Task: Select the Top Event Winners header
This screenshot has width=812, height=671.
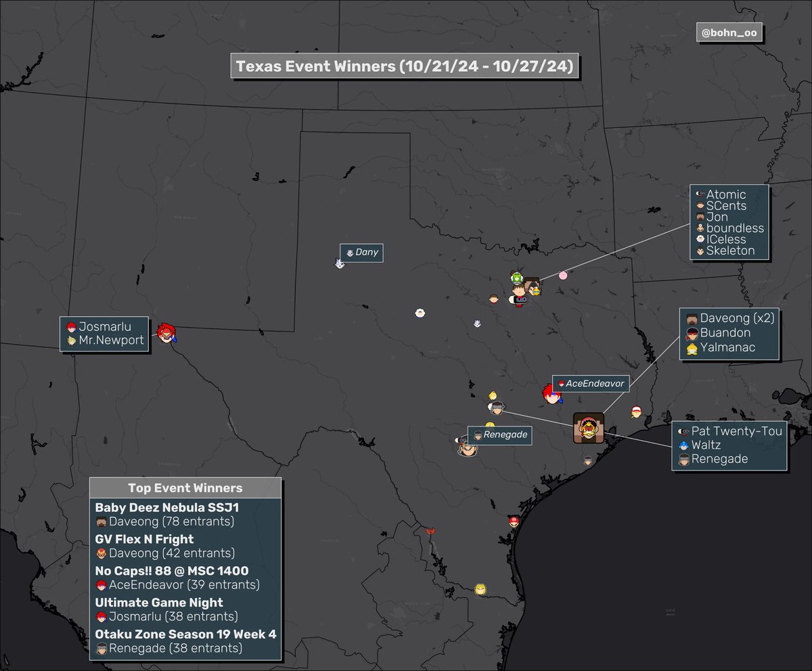Action: click(185, 488)
